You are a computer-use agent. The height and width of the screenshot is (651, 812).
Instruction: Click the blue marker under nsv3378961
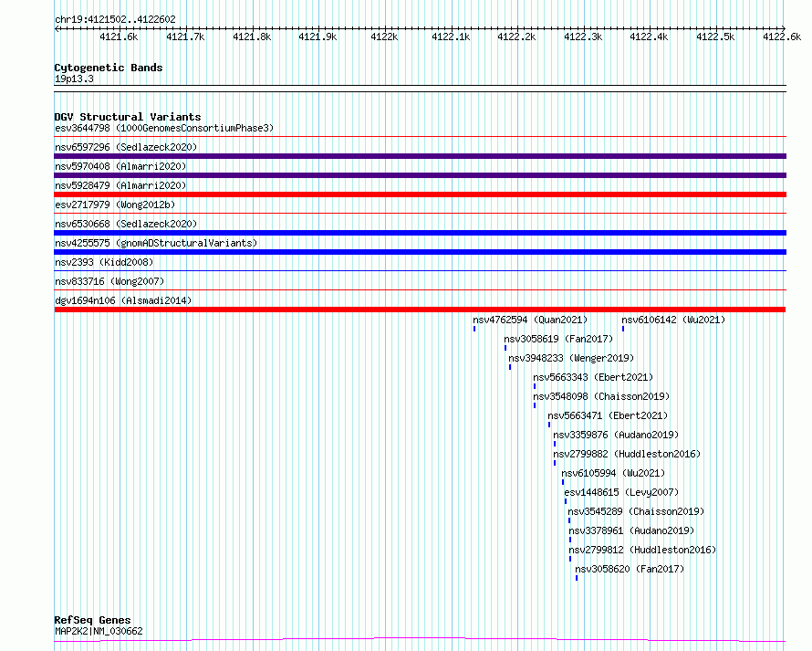click(570, 540)
